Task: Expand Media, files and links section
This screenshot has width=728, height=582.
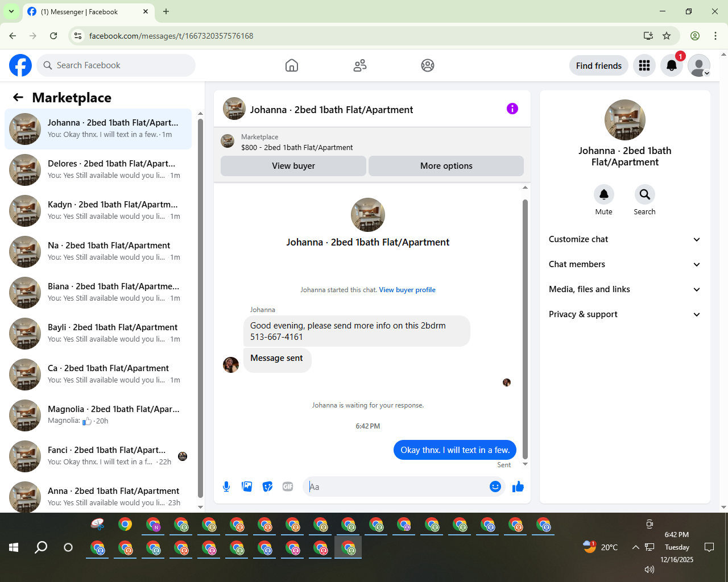Action: (x=625, y=289)
